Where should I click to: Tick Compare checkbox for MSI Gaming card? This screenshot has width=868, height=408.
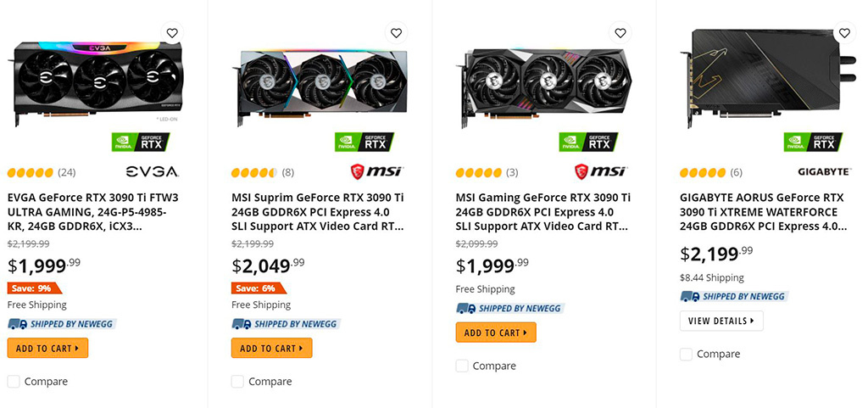[x=462, y=366]
